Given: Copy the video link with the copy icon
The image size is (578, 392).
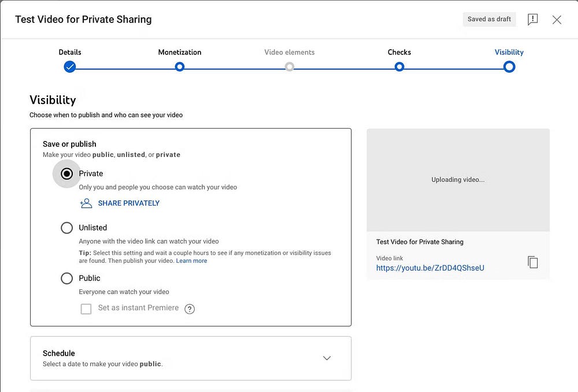Looking at the screenshot, I should (532, 262).
